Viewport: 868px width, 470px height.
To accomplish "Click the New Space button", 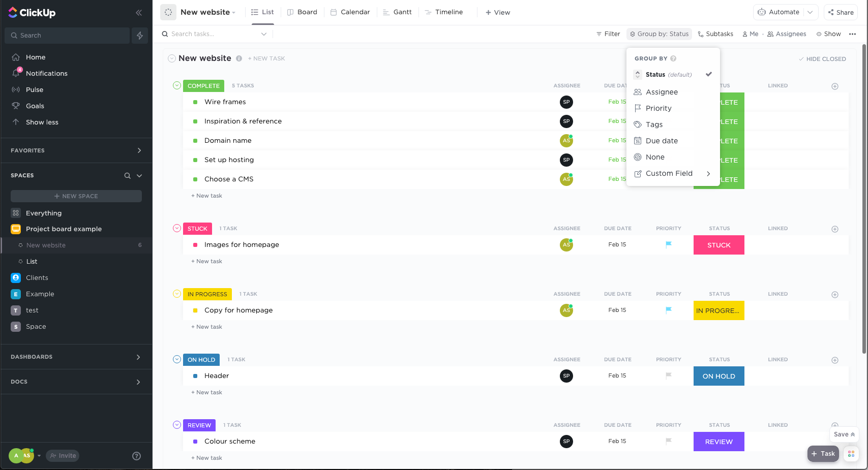I will [76, 196].
